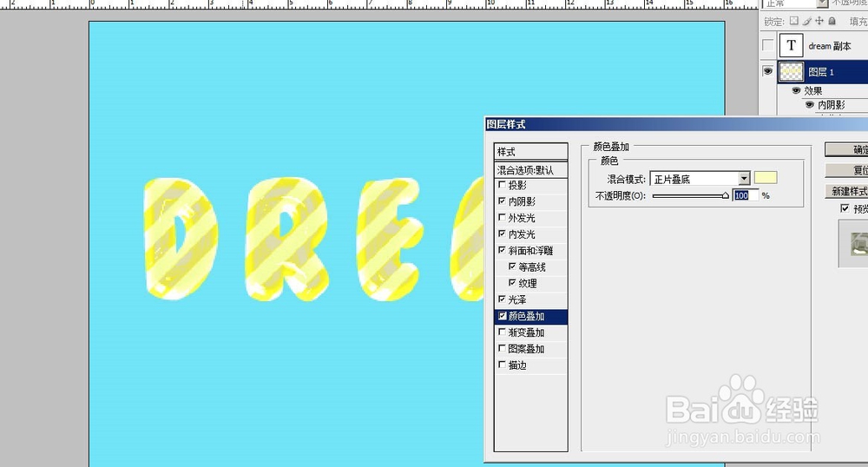The width and height of the screenshot is (868, 467).
Task: Select the 样式 header in the list
Action: coord(531,152)
